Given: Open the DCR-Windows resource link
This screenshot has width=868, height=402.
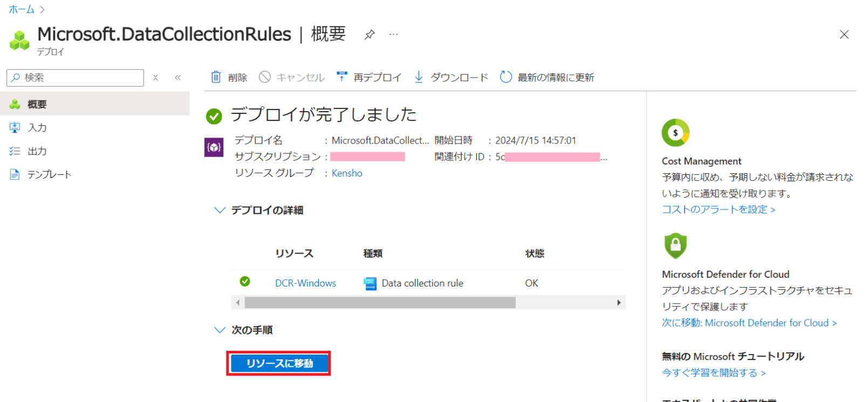Looking at the screenshot, I should click(x=305, y=283).
